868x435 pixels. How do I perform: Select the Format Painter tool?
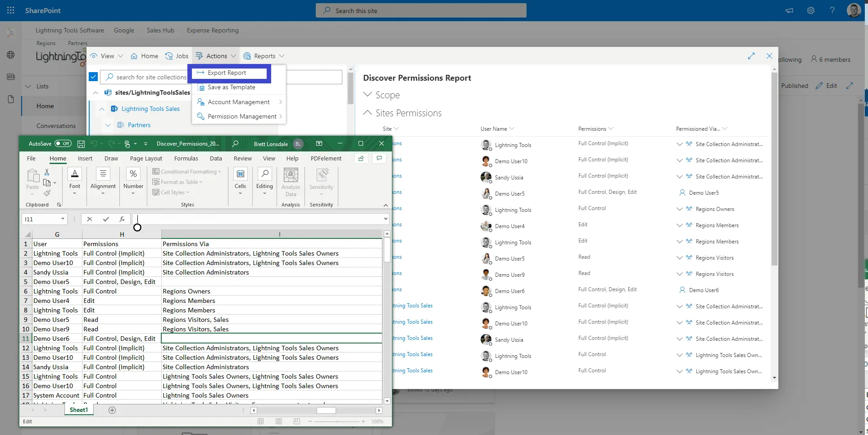click(x=48, y=192)
